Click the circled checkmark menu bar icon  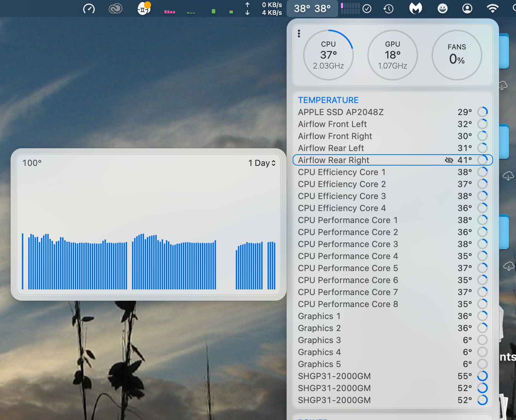point(367,8)
